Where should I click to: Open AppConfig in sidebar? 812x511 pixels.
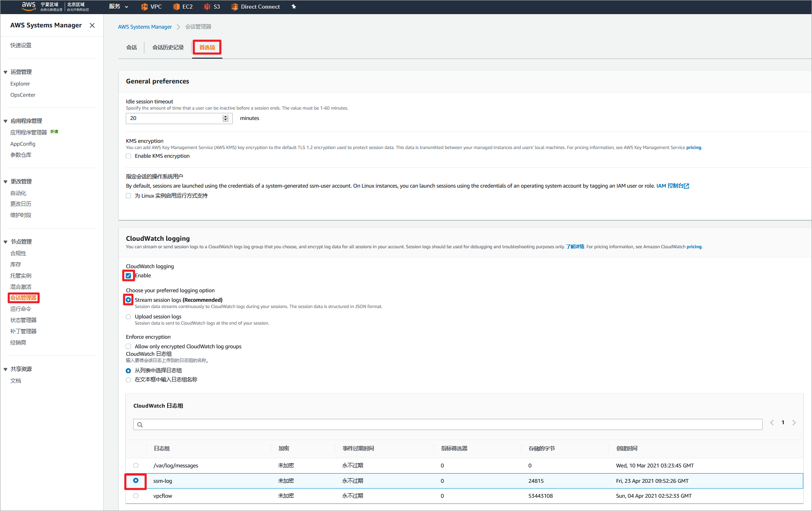pyautogui.click(x=23, y=144)
